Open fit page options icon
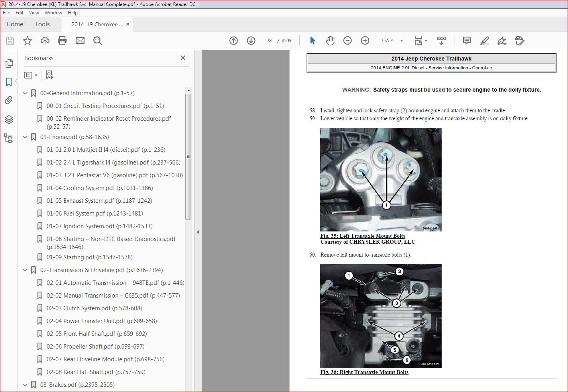This screenshot has height=392, width=568. pos(421,41)
